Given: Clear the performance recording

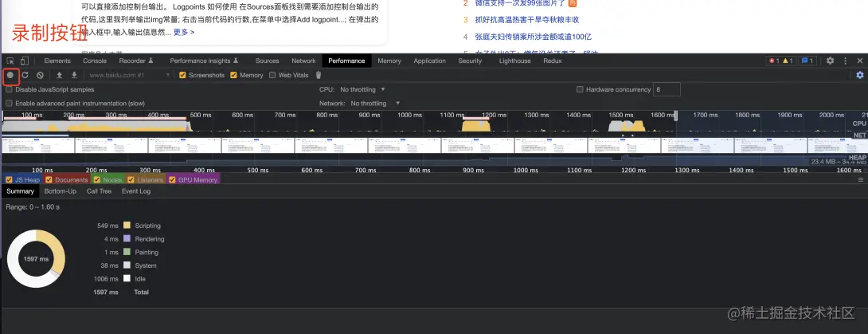Looking at the screenshot, I should [40, 75].
